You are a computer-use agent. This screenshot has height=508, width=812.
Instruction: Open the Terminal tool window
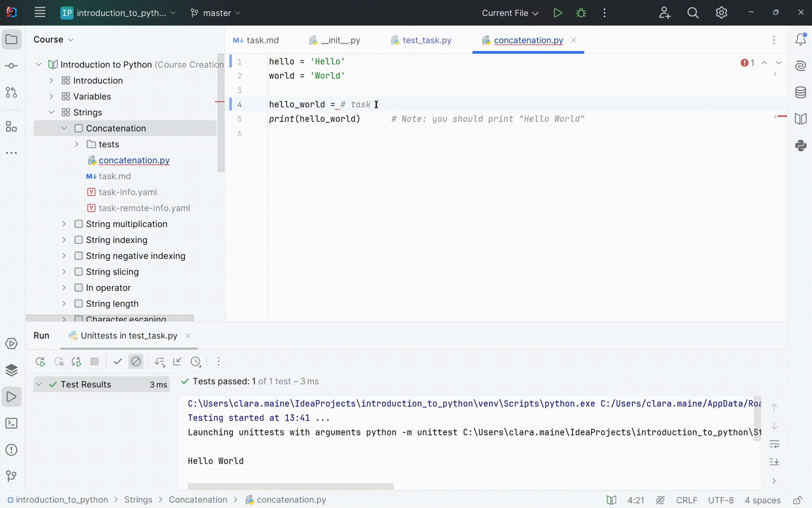coord(12,423)
